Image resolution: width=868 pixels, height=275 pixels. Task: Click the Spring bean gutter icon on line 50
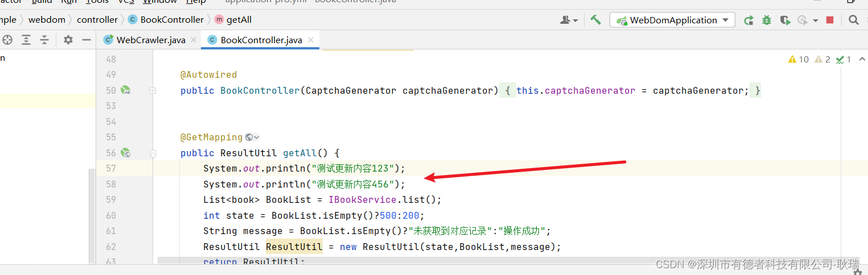point(125,90)
